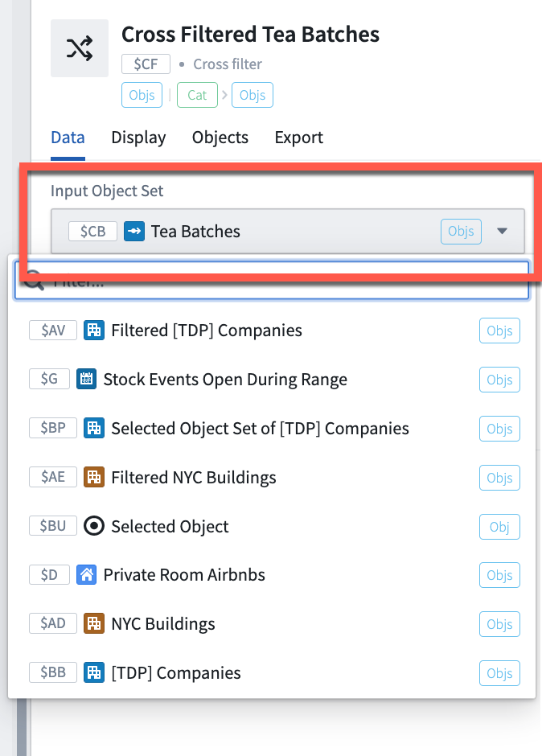The height and width of the screenshot is (756, 542).
Task: Click the $CF variable tag
Action: tap(146, 64)
